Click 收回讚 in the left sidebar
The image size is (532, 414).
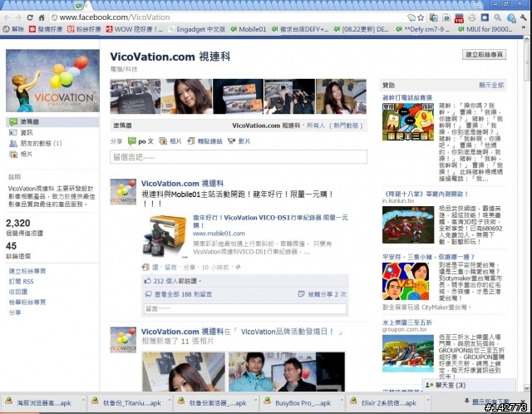[18, 292]
